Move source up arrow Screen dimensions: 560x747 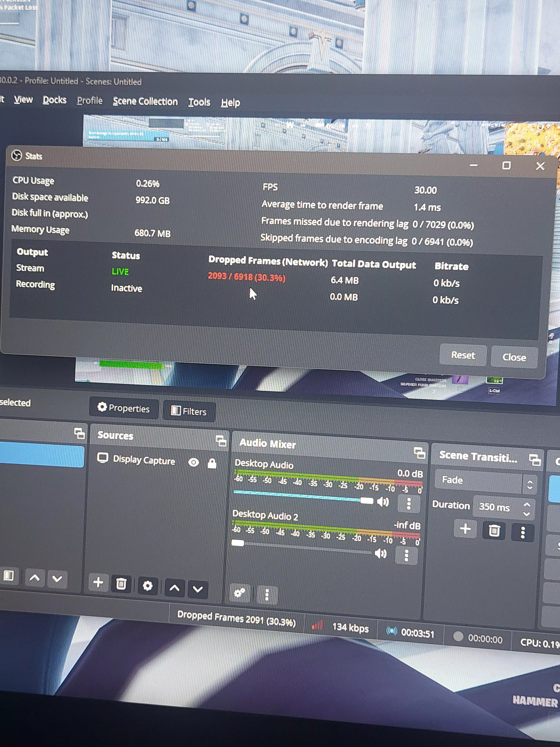pyautogui.click(x=174, y=588)
